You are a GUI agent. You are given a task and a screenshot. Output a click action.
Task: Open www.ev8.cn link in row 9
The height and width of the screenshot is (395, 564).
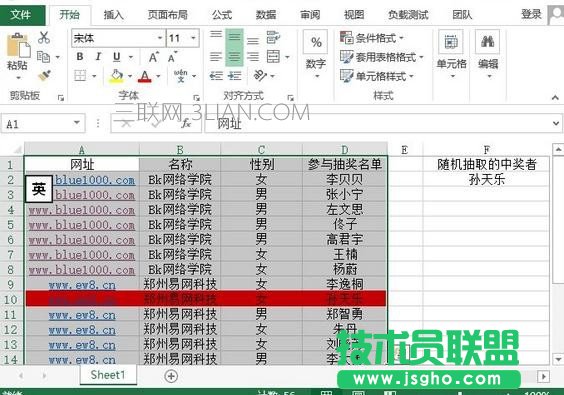click(82, 285)
